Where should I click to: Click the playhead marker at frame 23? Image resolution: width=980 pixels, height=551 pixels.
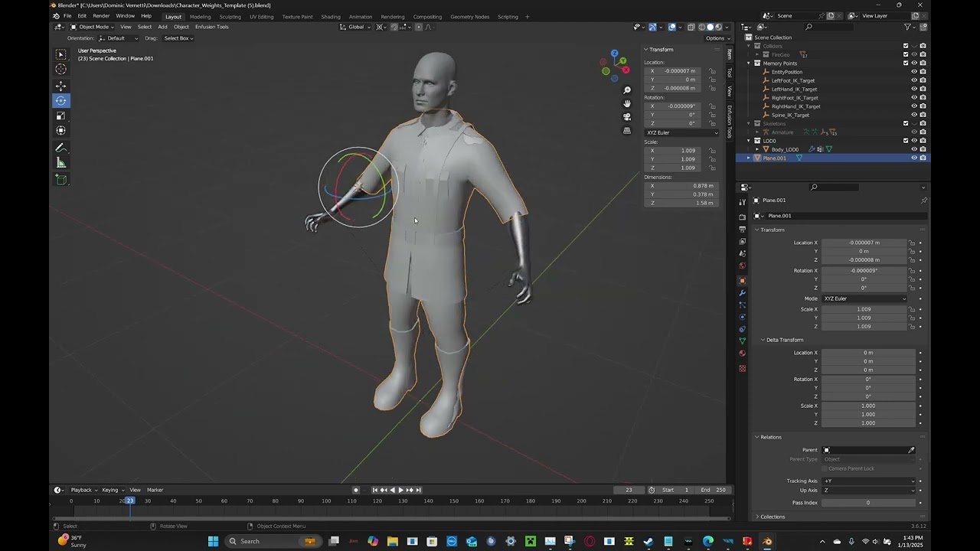[x=129, y=500]
